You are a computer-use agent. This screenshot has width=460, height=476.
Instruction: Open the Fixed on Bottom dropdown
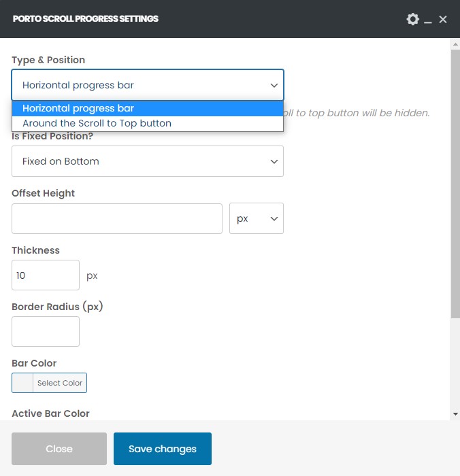tap(147, 161)
